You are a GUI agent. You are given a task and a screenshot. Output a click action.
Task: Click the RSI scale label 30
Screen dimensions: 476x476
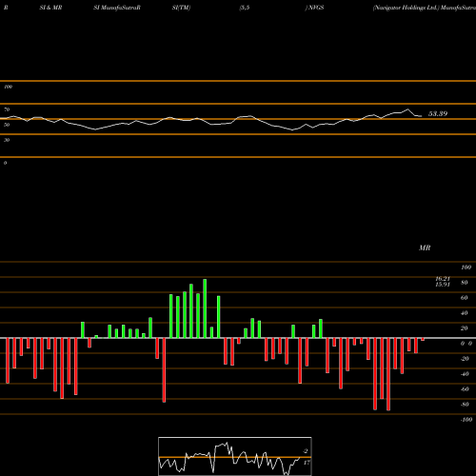pos(7,140)
